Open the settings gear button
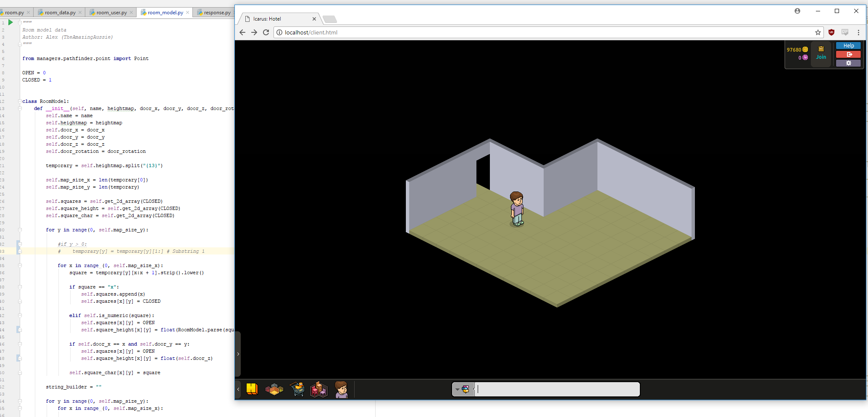868x417 pixels. point(848,63)
